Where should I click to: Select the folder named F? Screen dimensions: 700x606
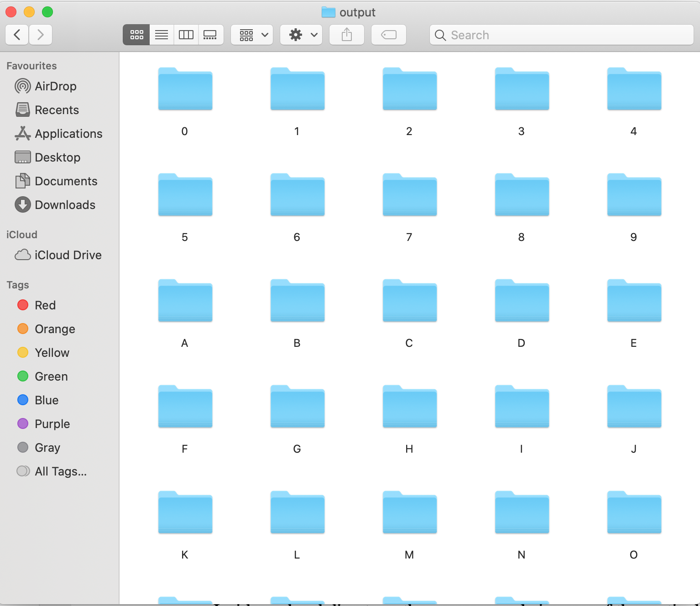185,407
